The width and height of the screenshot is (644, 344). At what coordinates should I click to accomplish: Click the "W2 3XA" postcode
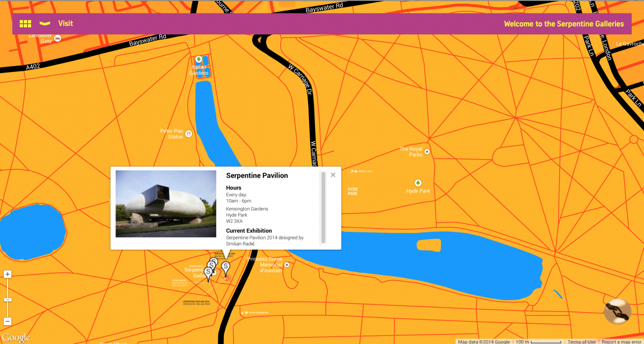click(x=235, y=221)
